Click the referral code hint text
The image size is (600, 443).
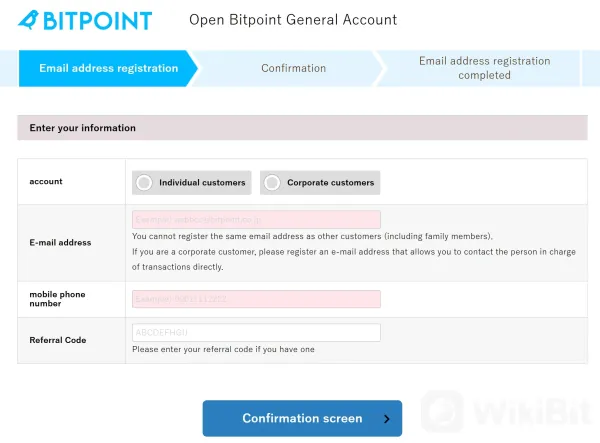click(x=223, y=349)
